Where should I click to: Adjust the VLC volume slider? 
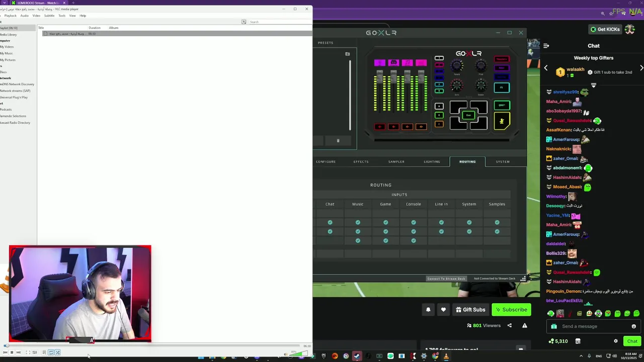click(298, 353)
